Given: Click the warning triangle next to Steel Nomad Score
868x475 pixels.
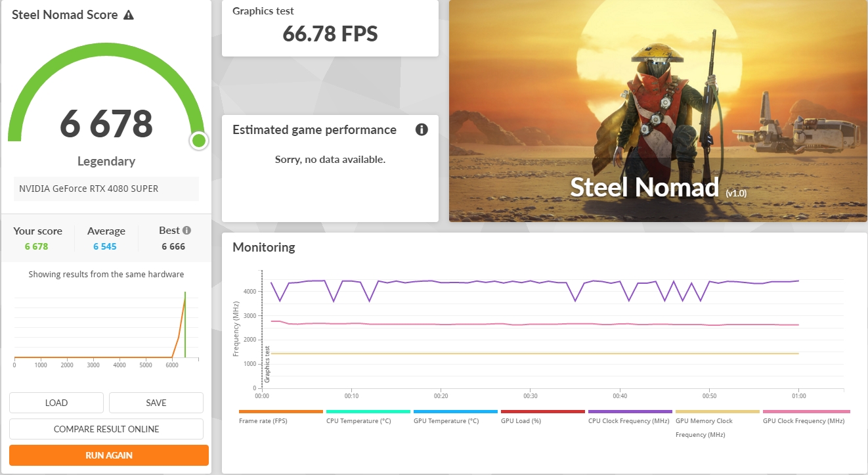Looking at the screenshot, I should click(x=129, y=14).
